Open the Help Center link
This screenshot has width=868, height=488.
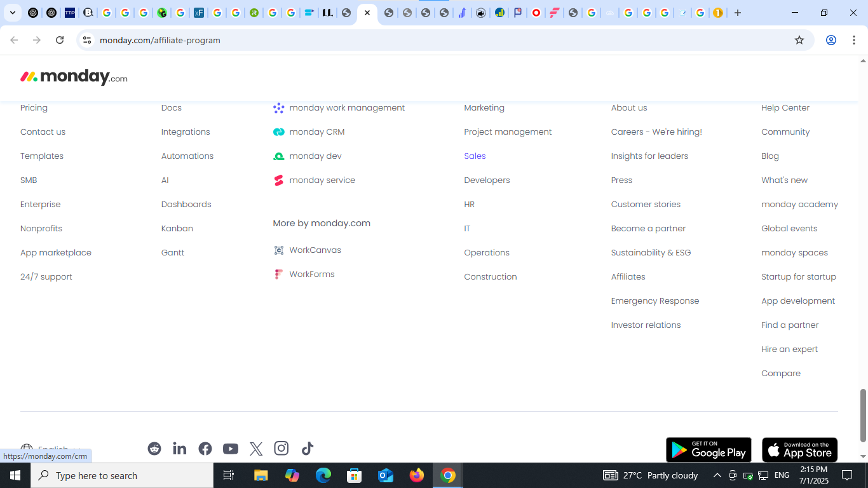point(785,108)
